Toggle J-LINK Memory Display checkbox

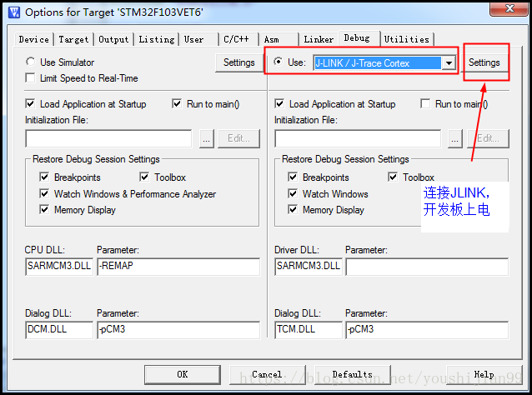[x=293, y=209]
